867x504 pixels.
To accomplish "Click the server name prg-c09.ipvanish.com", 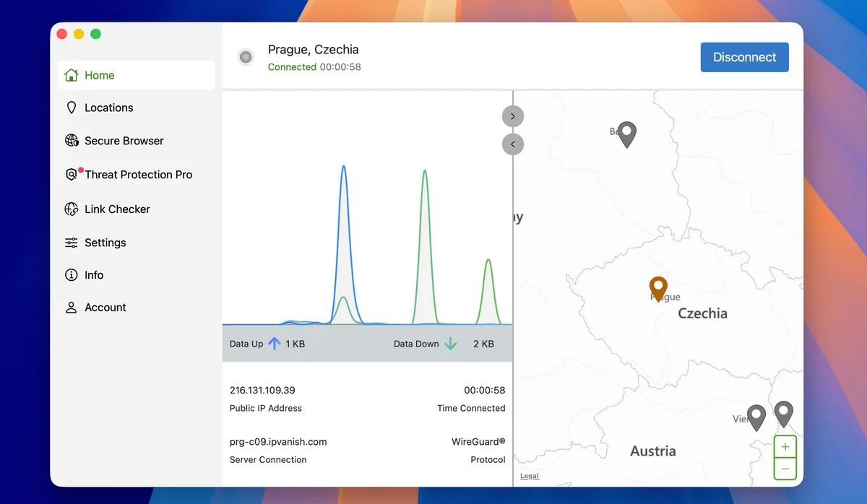I will tap(278, 441).
